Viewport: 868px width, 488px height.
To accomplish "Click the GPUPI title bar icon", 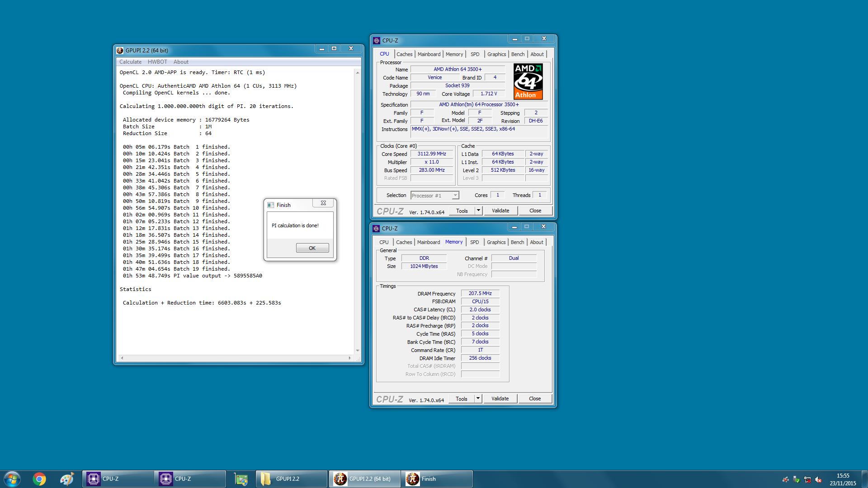I will point(120,51).
